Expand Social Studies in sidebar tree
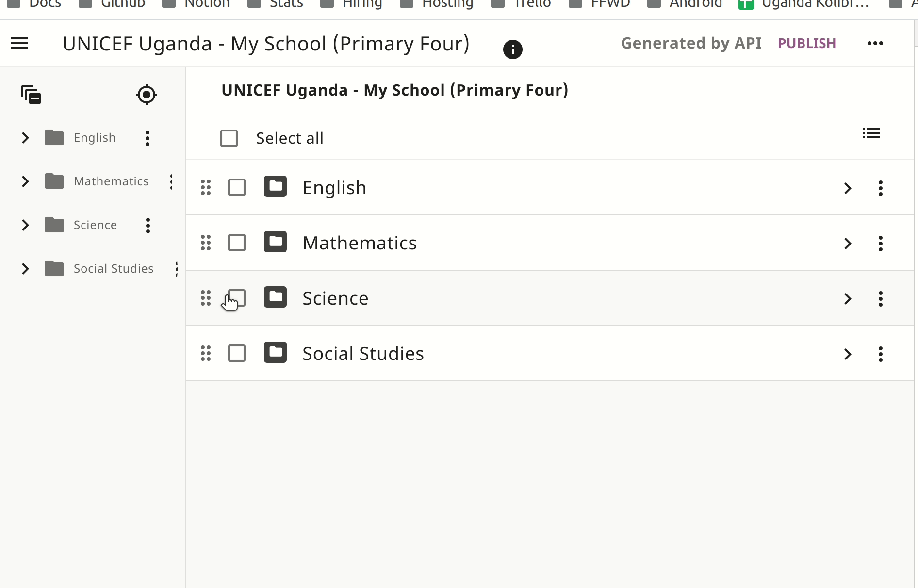Screen dimensions: 918x588 pos(25,269)
